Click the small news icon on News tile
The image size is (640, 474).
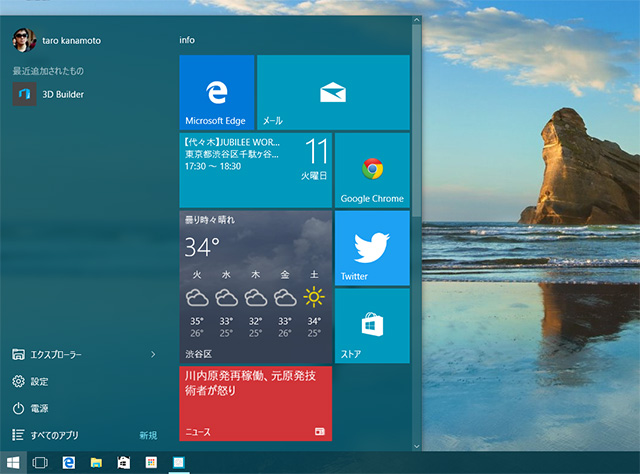tap(320, 431)
